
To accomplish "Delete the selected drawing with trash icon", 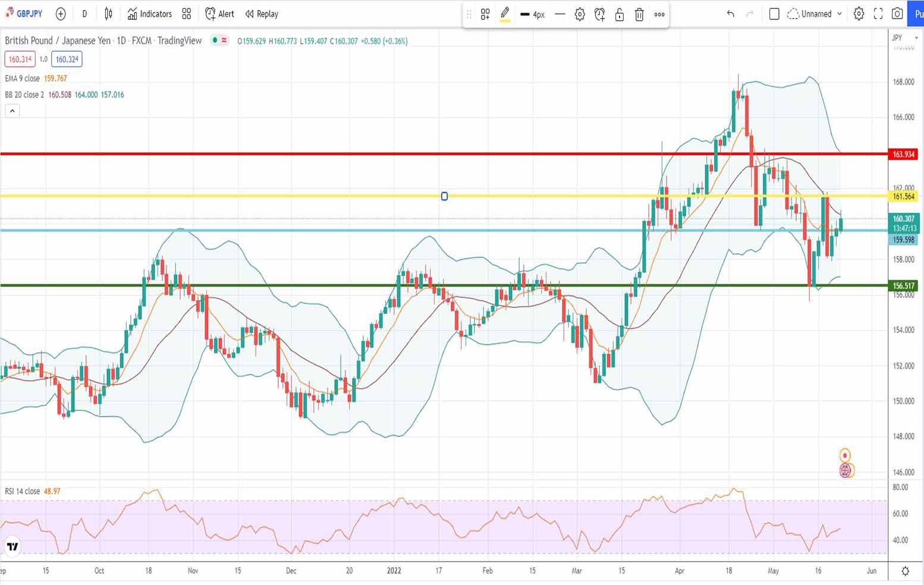I will 639,14.
